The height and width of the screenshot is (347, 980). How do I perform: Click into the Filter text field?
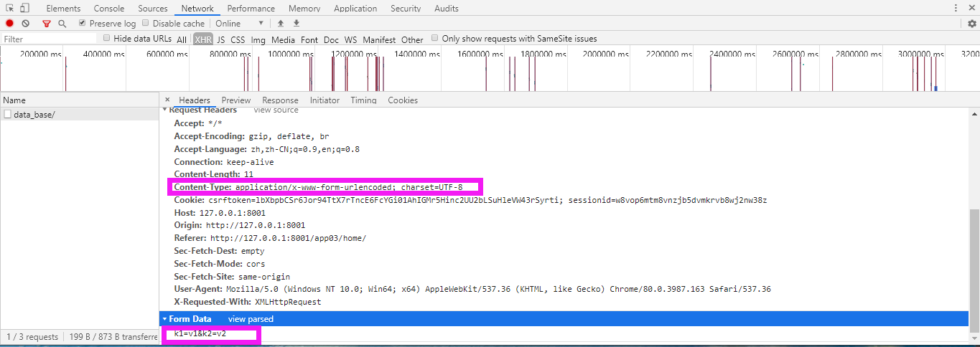coord(49,39)
